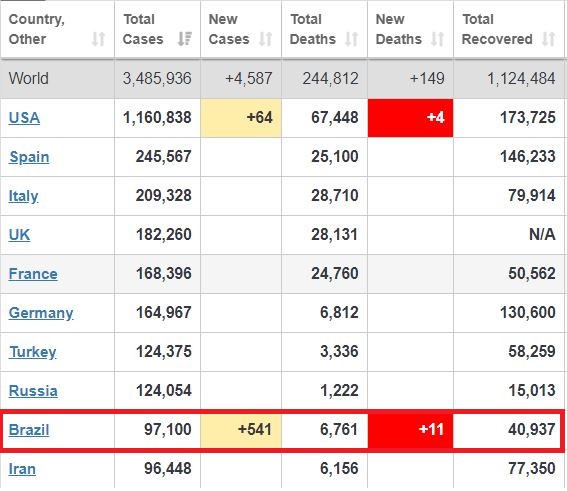Select Turkey recovered 58,259

tap(532, 352)
